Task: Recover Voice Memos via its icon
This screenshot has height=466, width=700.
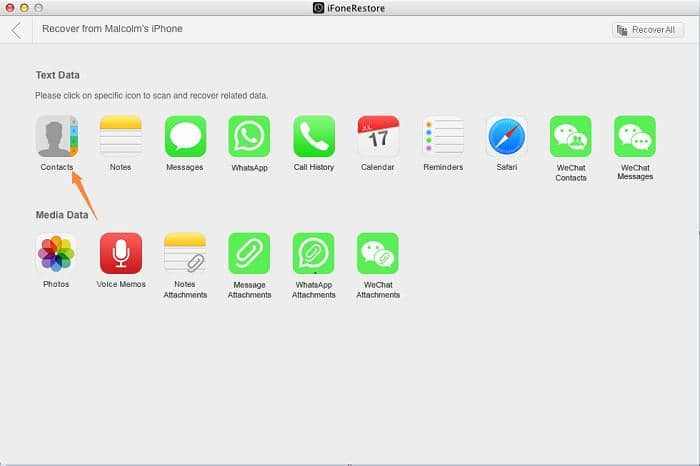Action: point(121,253)
